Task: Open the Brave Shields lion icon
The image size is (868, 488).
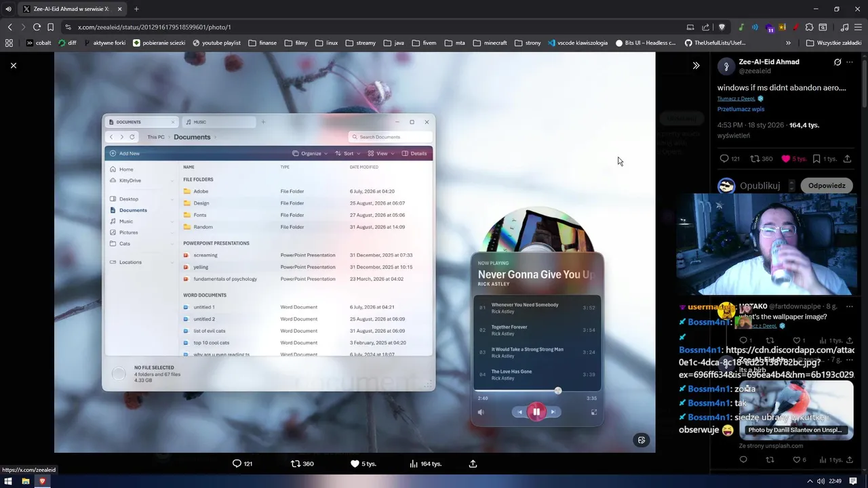Action: tap(722, 27)
